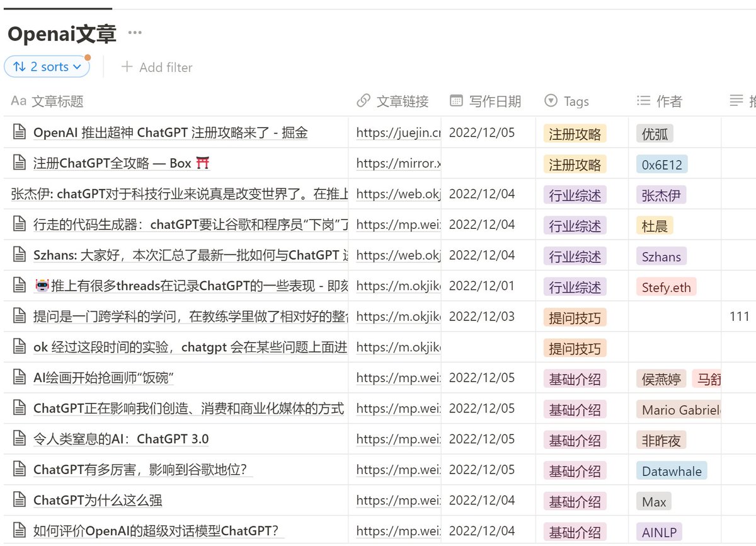Image resolution: width=756 pixels, height=546 pixels.
Task: Click the 0x6E12 author tag
Action: click(661, 165)
